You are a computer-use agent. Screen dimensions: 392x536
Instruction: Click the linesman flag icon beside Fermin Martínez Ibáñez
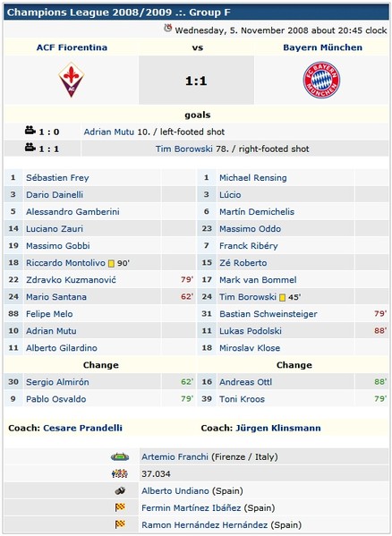click(120, 507)
